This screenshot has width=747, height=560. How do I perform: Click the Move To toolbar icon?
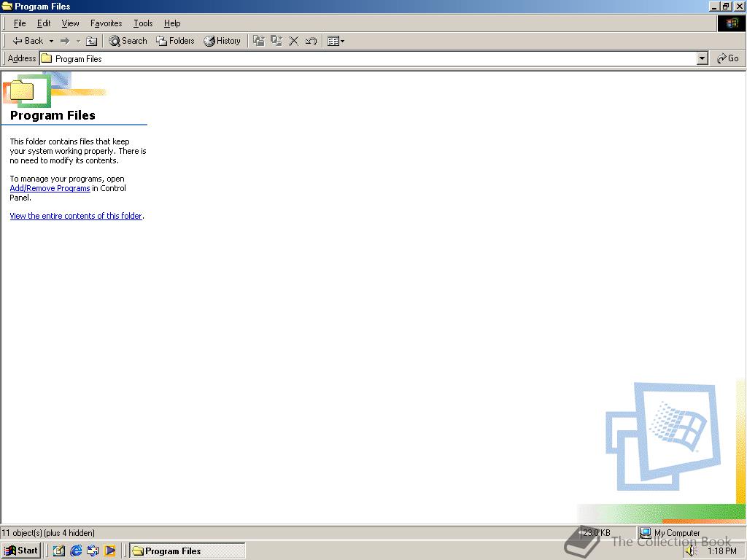click(258, 41)
